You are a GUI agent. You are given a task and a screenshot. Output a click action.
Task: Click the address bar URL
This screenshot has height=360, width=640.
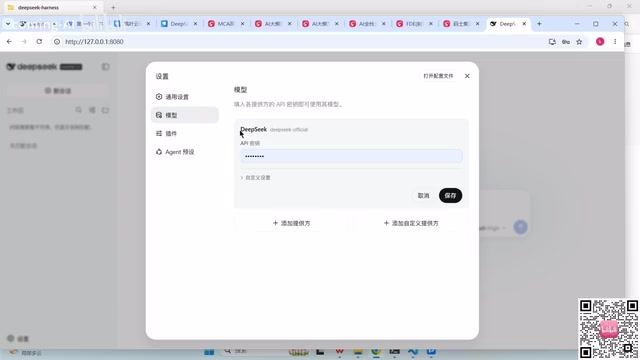click(x=94, y=42)
